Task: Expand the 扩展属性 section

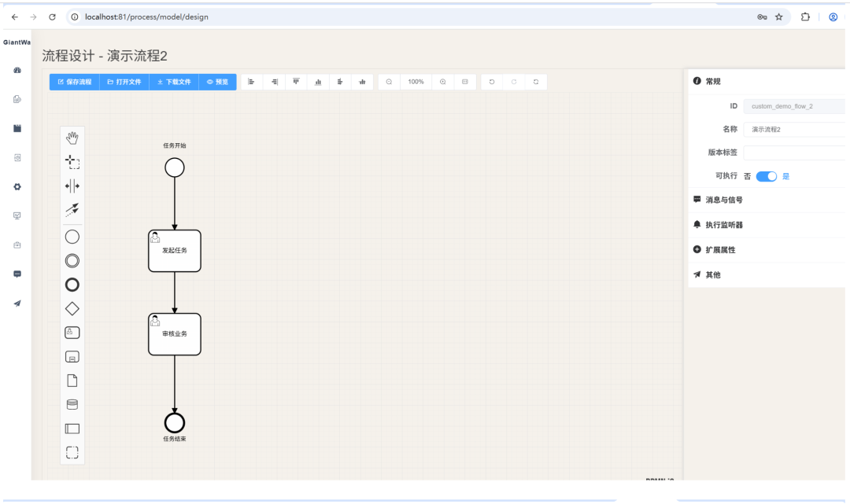Action: [767, 249]
